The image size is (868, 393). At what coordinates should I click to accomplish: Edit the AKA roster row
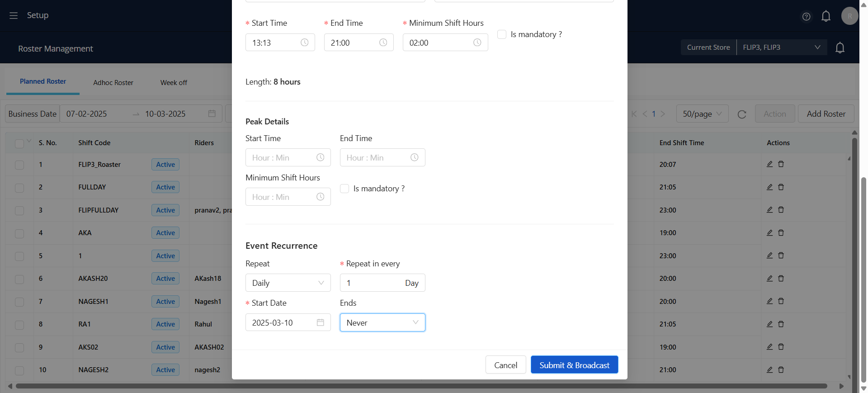(769, 232)
